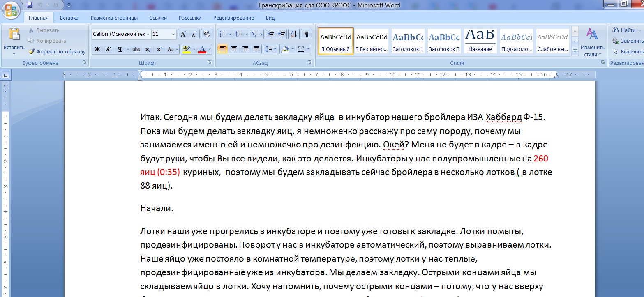The width and height of the screenshot is (644, 297).
Task: Open the Буфер обмена dialog launcher
Action: [84, 62]
